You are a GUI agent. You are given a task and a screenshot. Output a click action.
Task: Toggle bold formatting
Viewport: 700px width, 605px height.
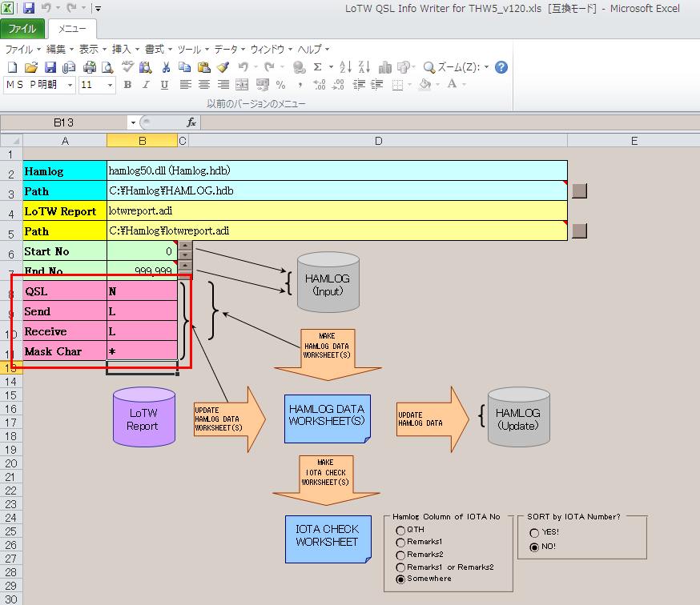coord(127,84)
